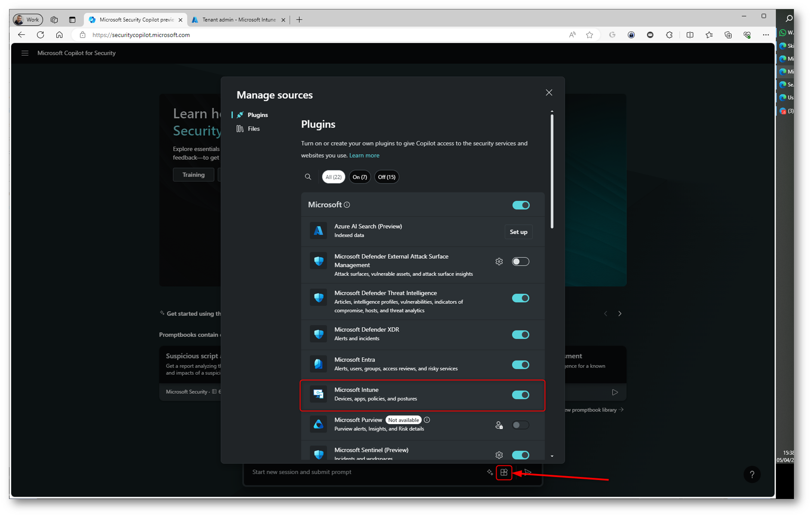The width and height of the screenshot is (812, 517).
Task: Click the search plugins magnifier icon
Action: click(308, 177)
